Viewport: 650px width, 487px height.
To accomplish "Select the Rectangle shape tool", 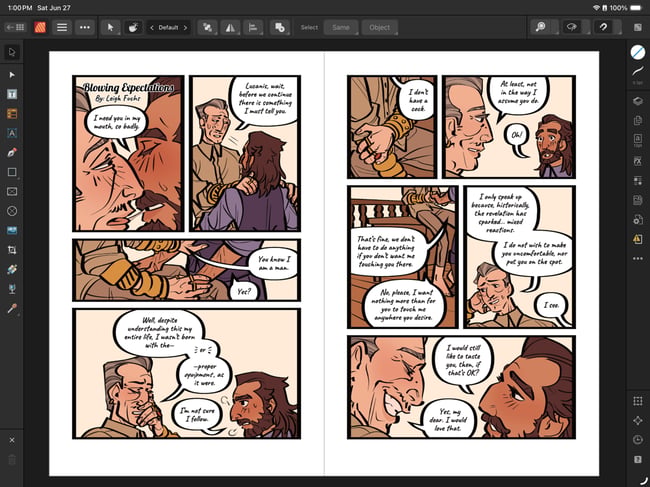I will (x=12, y=172).
